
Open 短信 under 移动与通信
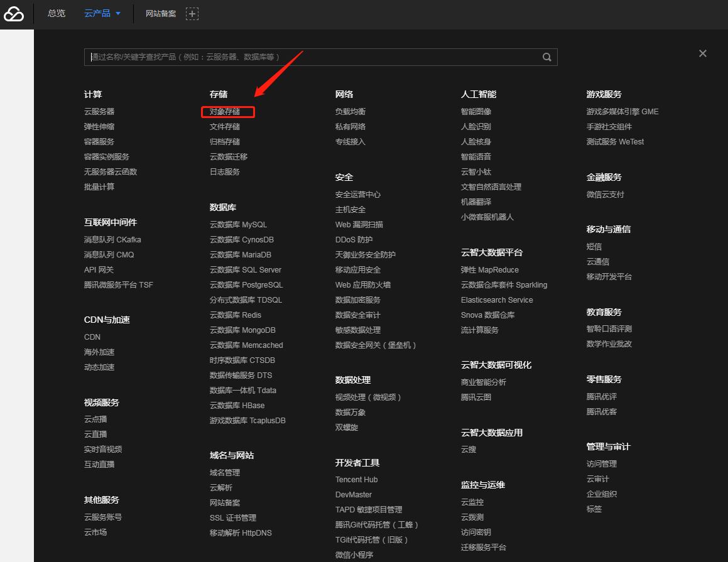(x=594, y=246)
